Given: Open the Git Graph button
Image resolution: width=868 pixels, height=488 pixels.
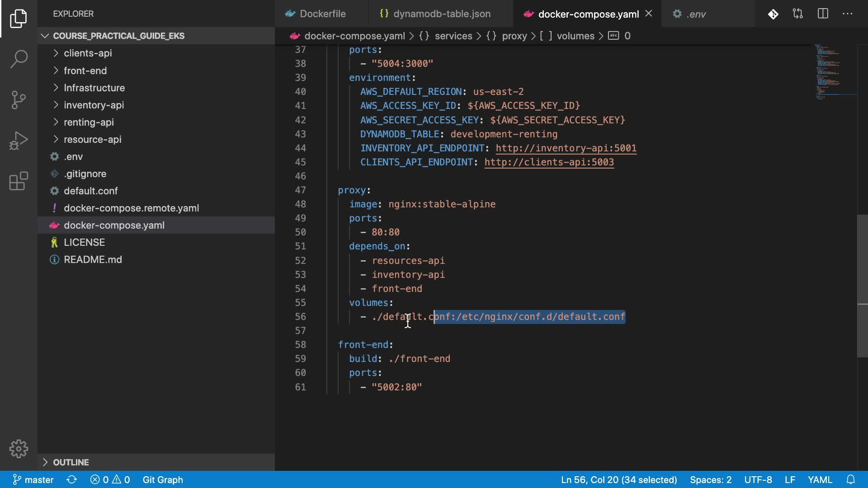Looking at the screenshot, I should pyautogui.click(x=163, y=479).
